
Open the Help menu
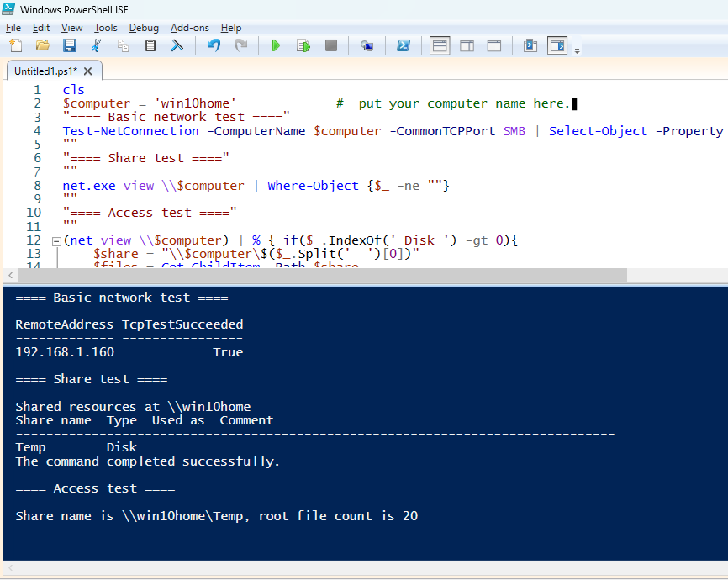[230, 28]
